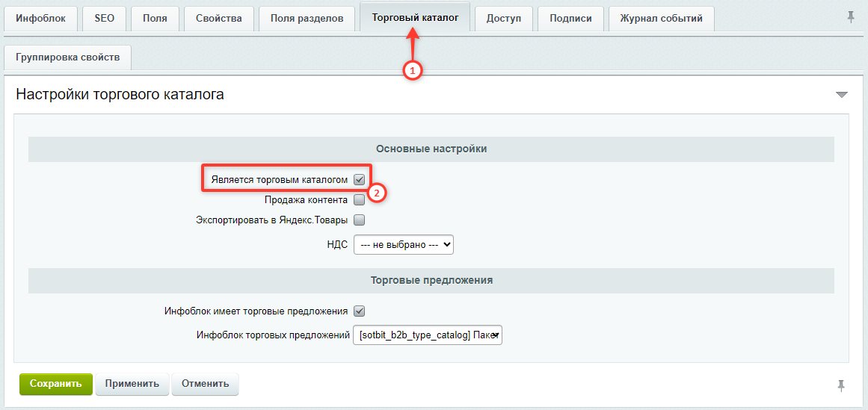Open the Доступ tab
The image size is (868, 410).
pos(504,18)
